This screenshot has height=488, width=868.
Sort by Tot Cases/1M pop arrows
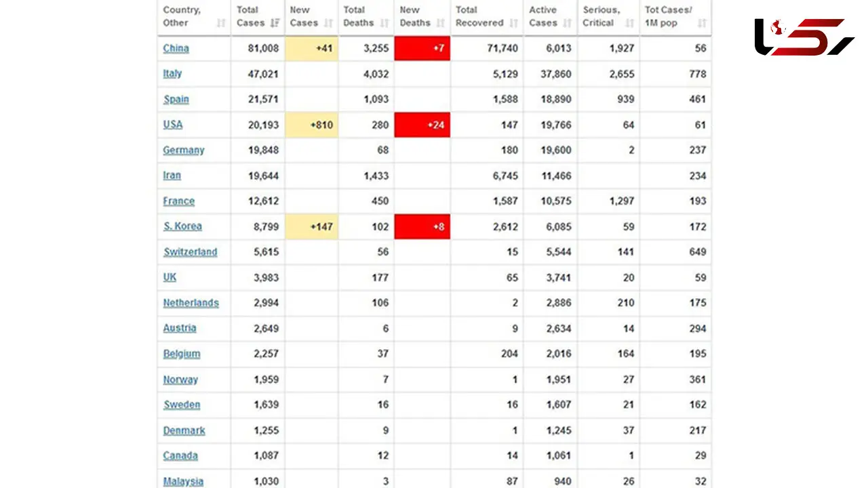point(702,23)
